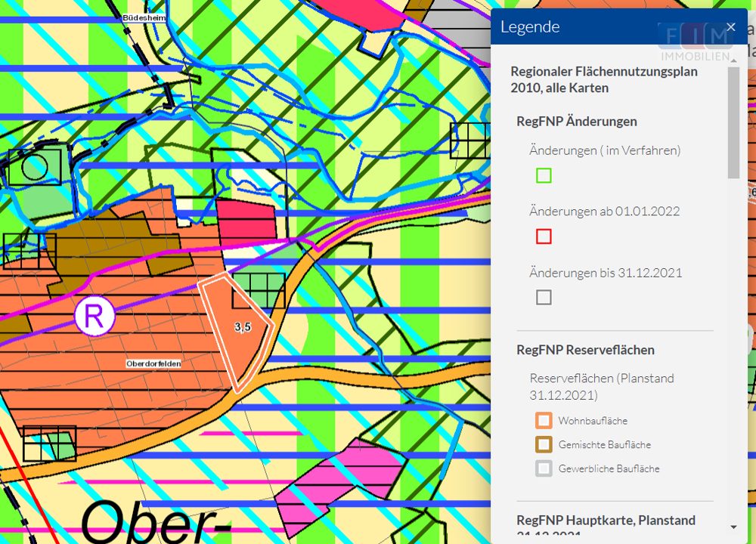756x544 pixels.
Task: Click the Legende panel title
Action: click(530, 27)
